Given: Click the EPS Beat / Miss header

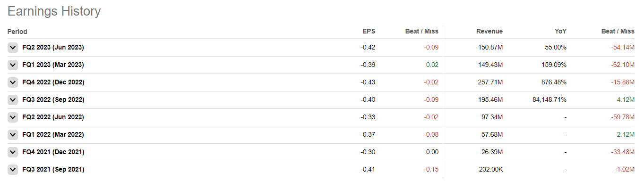Looking at the screenshot, I should pyautogui.click(x=421, y=32).
